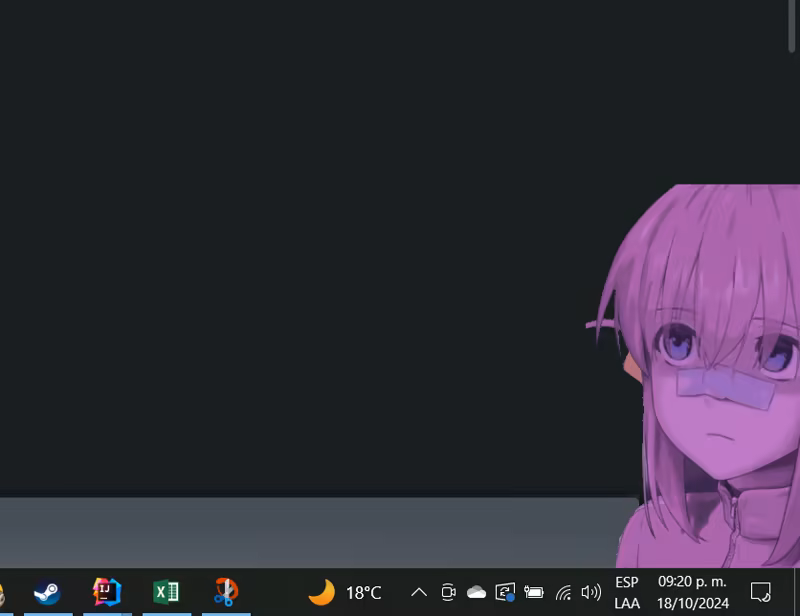Click the purple-haired anime character image
Screen dimensions: 800x616
pos(709,376)
